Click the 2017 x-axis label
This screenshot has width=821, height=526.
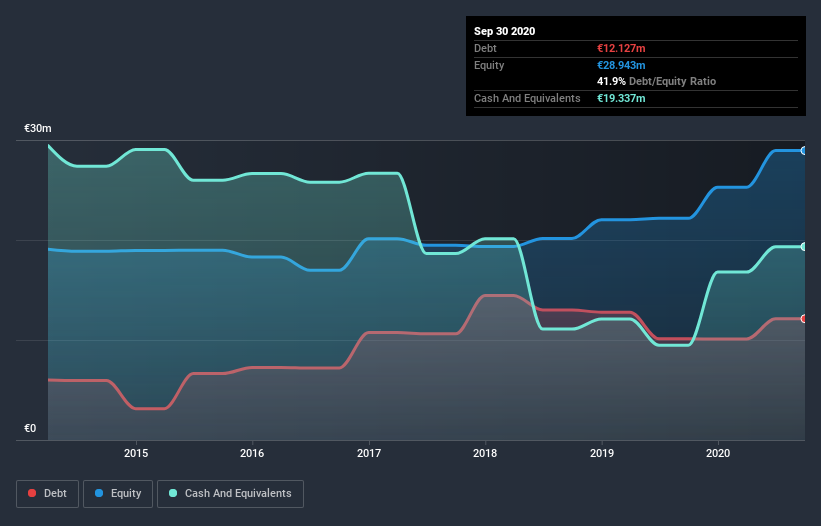369,453
